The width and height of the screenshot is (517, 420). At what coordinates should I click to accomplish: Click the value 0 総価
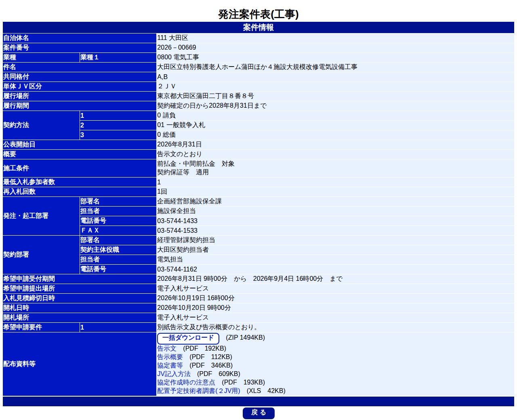point(166,135)
